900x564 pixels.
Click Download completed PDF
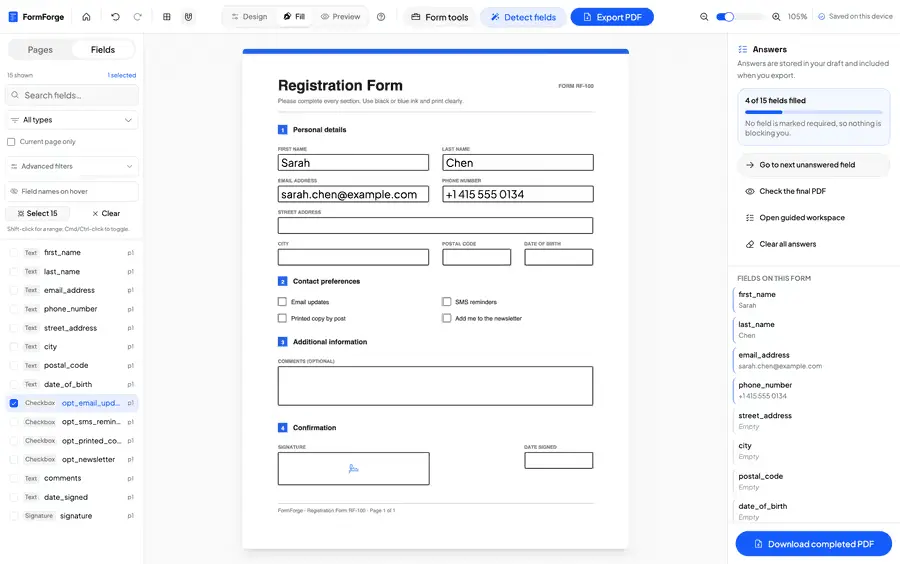point(814,544)
